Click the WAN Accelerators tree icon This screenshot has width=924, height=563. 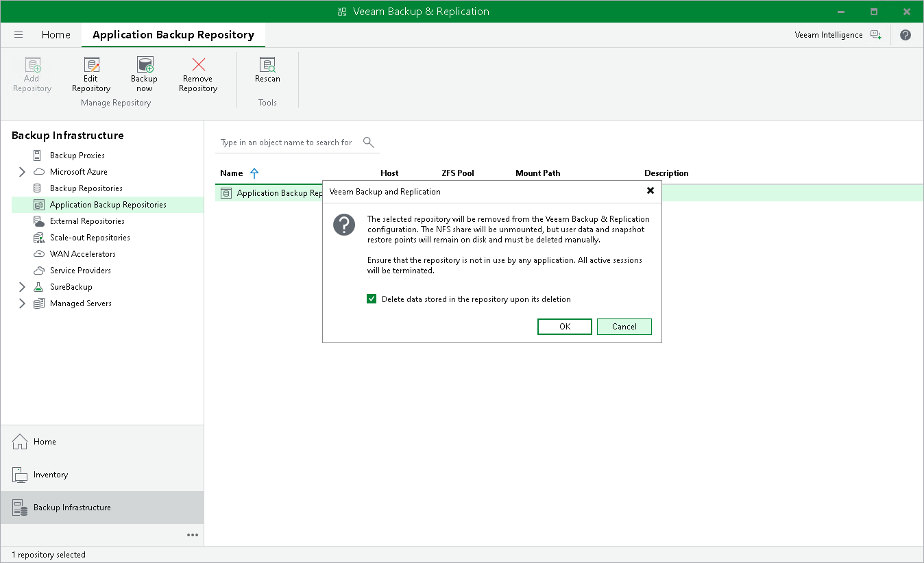[x=38, y=254]
